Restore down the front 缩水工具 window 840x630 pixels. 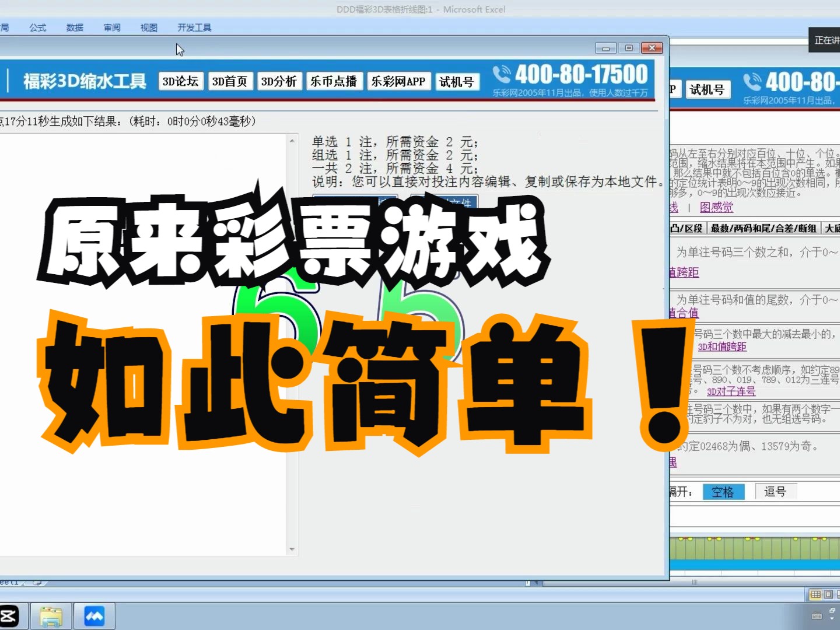629,48
